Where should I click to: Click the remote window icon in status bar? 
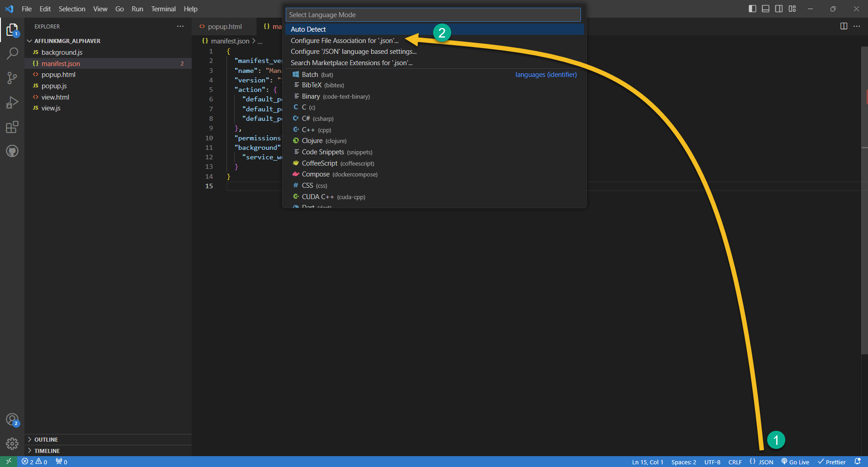click(x=9, y=462)
